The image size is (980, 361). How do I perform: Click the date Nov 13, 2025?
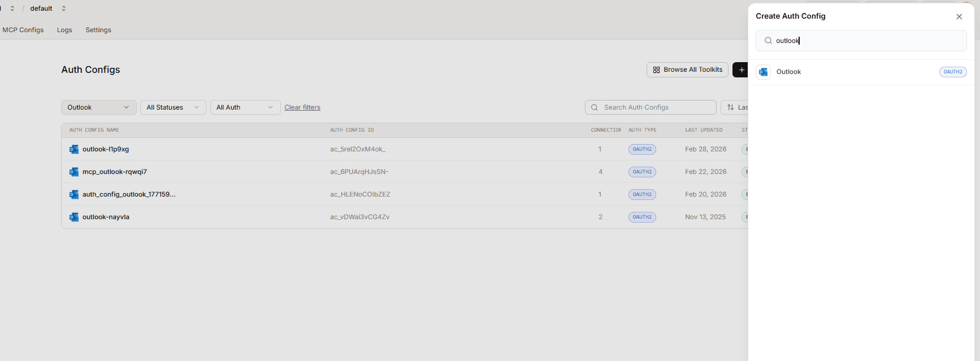(x=705, y=217)
